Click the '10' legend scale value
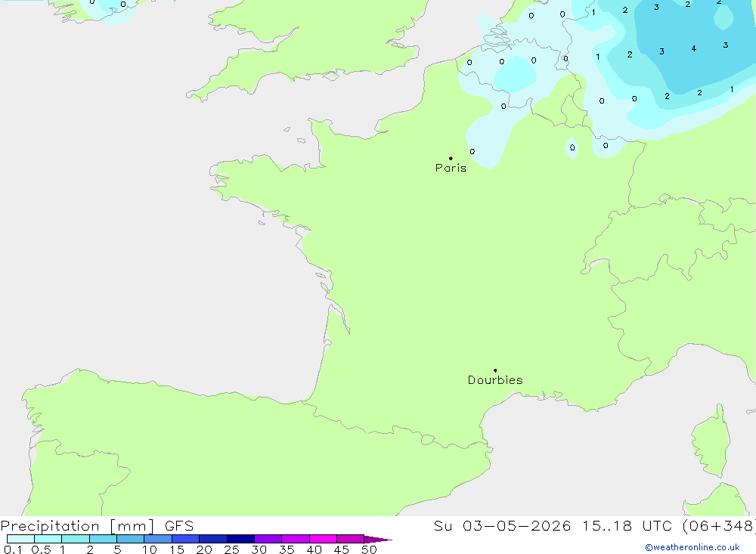The image size is (756, 554). pyautogui.click(x=150, y=549)
